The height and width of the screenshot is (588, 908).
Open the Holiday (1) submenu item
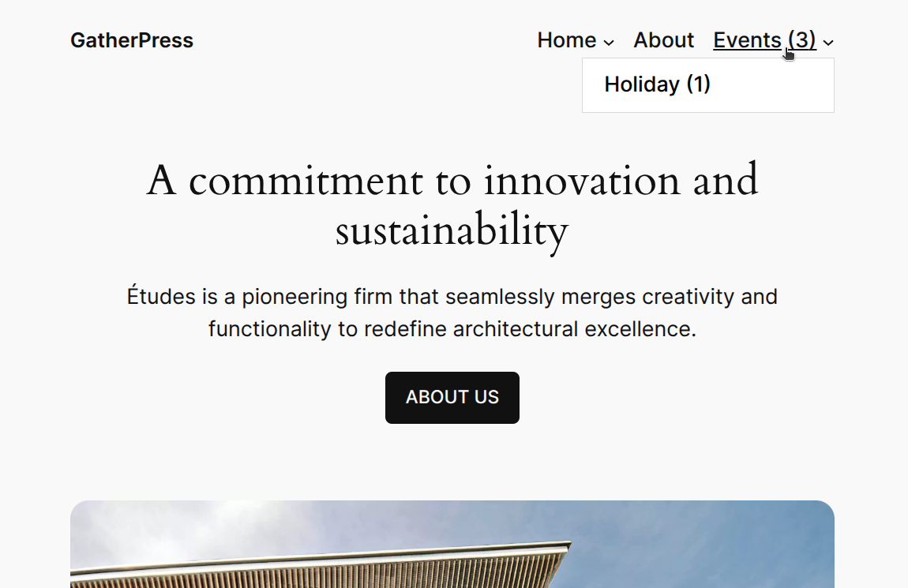[x=657, y=84]
